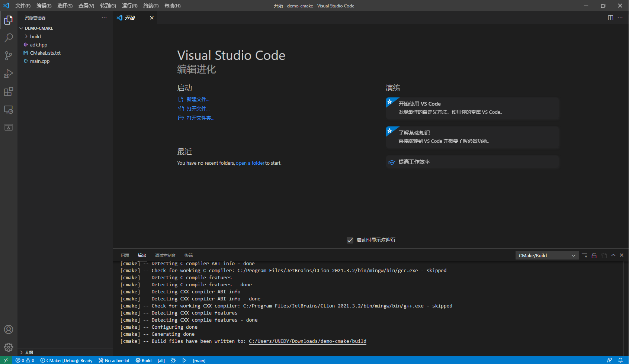The height and width of the screenshot is (364, 629).
Task: Open build path link in output log
Action: tap(308, 341)
